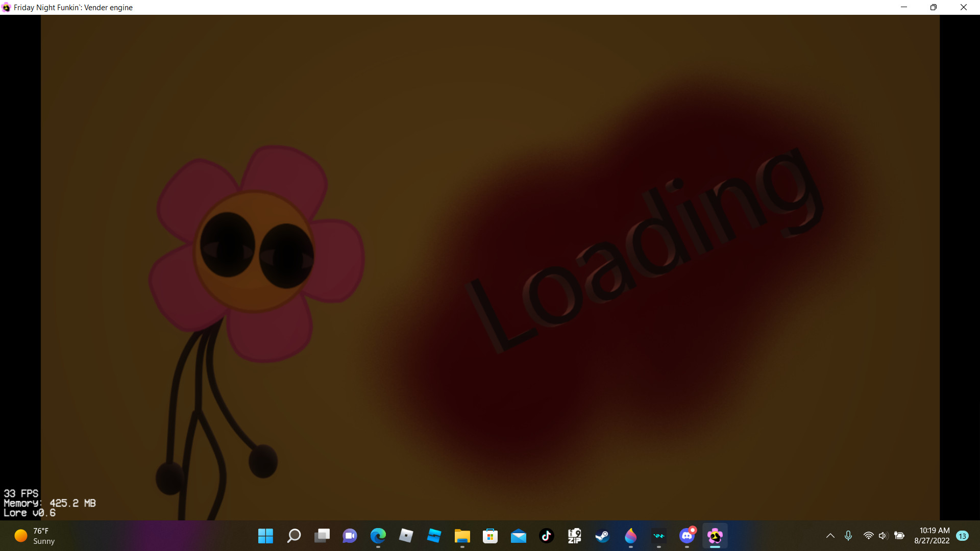Open the 76°F Sunny weather widget
The width and height of the screenshot is (980, 551).
pyautogui.click(x=35, y=536)
